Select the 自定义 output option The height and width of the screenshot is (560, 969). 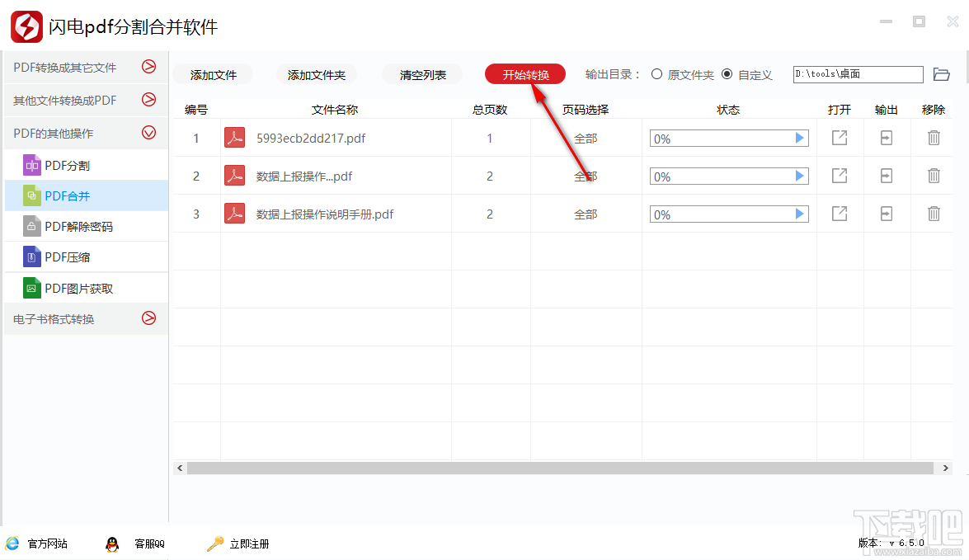(x=728, y=73)
